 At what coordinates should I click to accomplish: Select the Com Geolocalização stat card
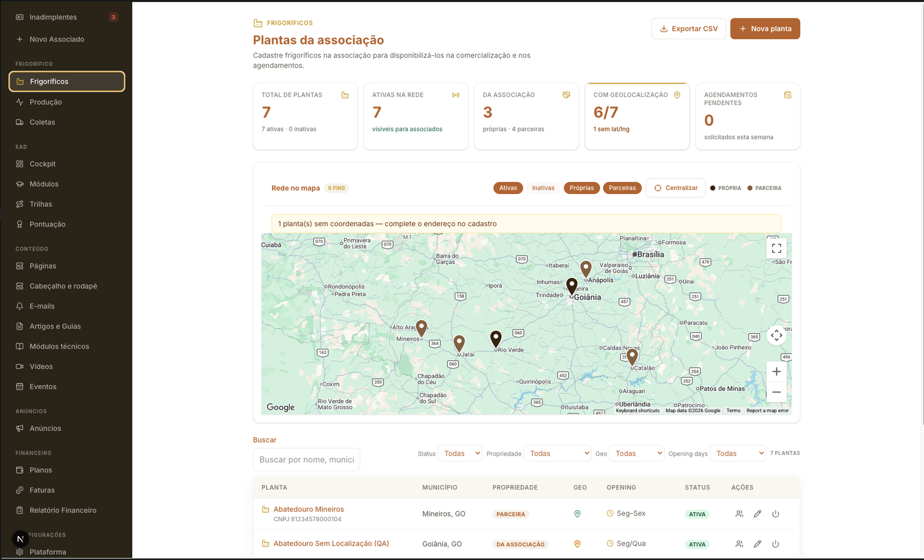click(637, 116)
